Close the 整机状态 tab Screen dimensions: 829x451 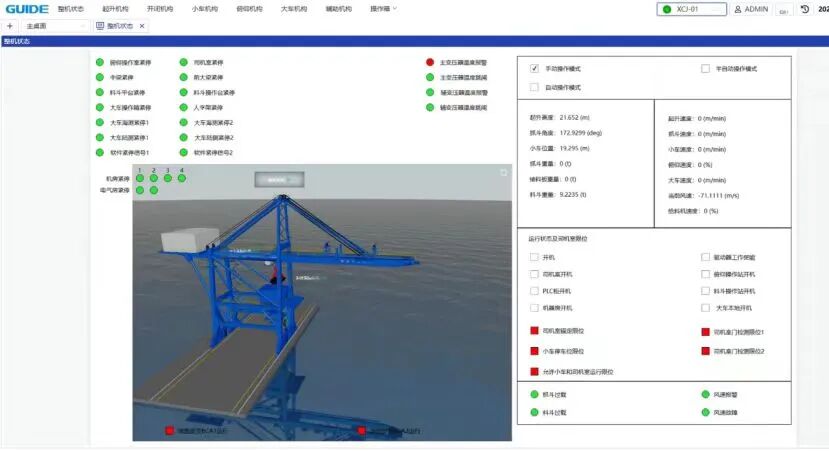pos(141,26)
